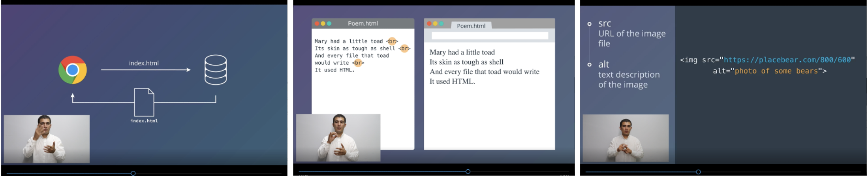This screenshot has width=868, height=176.
Task: Click rendered line "Mary had a little toad" in browser
Action: click(x=462, y=52)
